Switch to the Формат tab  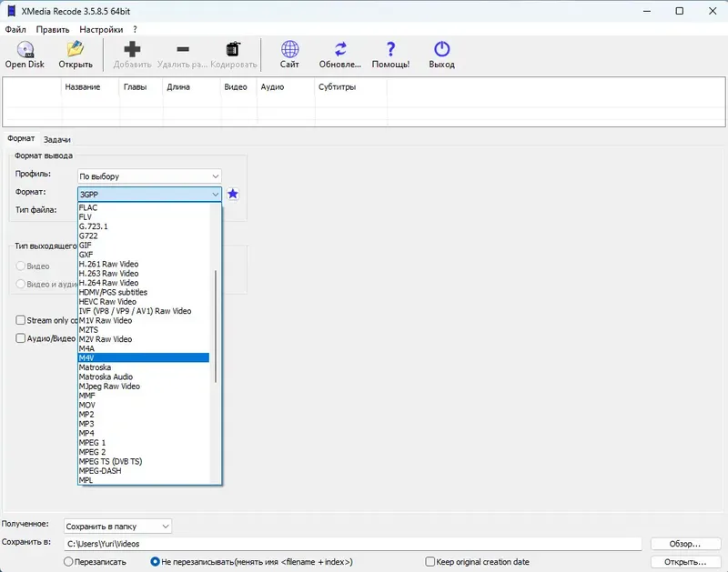click(x=21, y=138)
